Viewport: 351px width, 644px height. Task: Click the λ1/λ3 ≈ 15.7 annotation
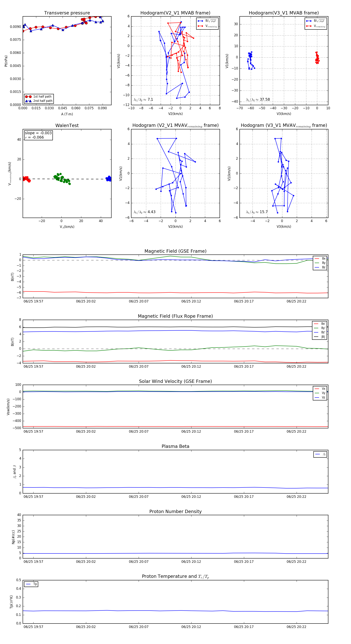tap(257, 212)
